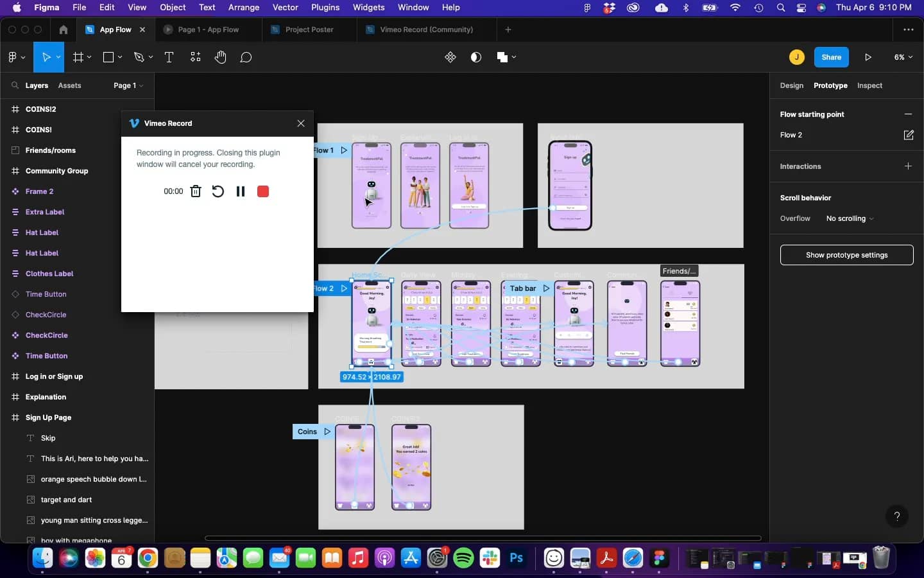Open Photoshop from the dock
This screenshot has width=924, height=578.
(x=516, y=557)
